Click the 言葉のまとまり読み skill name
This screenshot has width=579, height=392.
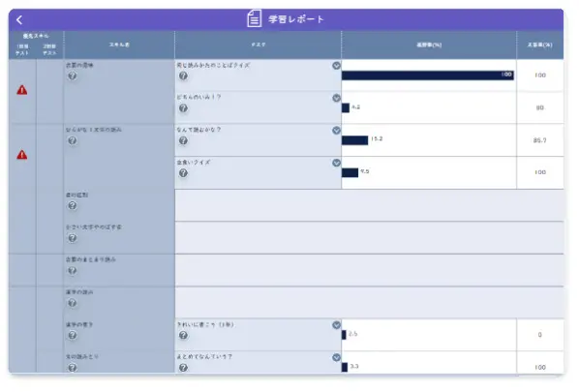(91, 259)
